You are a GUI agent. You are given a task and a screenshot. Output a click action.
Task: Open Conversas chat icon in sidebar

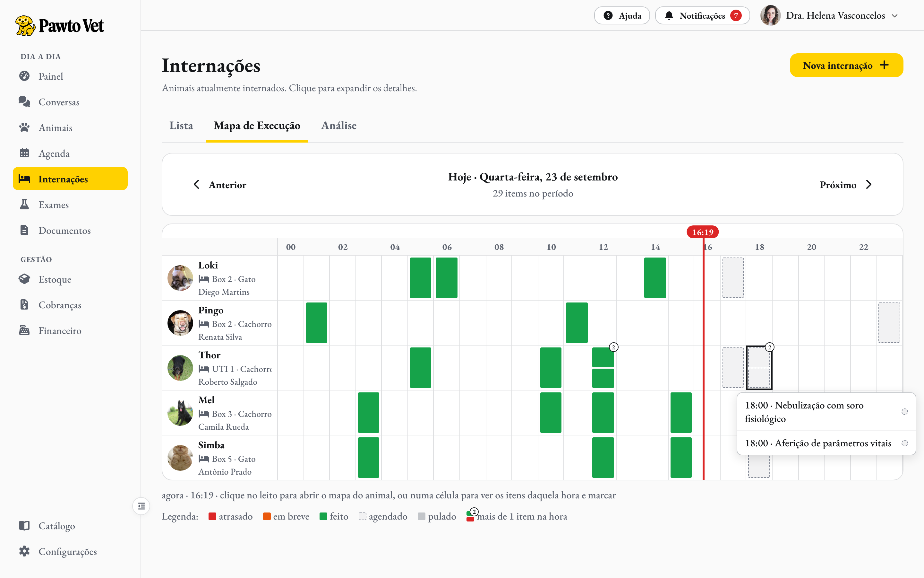pyautogui.click(x=24, y=102)
